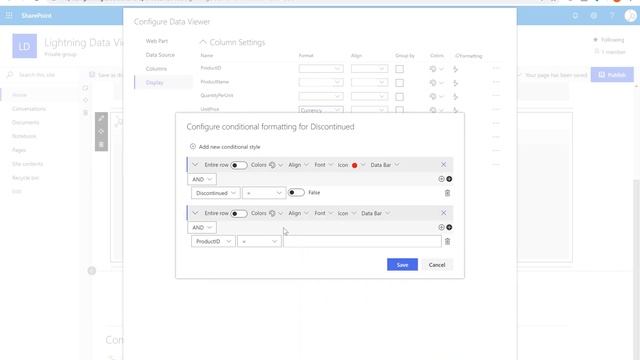Open the Align dropdown in the Discontinued rule
This screenshot has height=360, width=640.
[298, 165]
